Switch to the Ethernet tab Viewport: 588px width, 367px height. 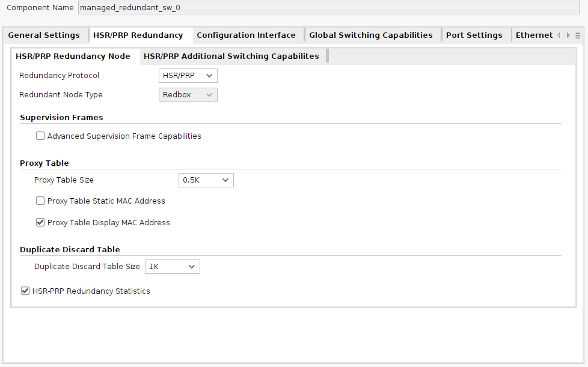click(534, 35)
